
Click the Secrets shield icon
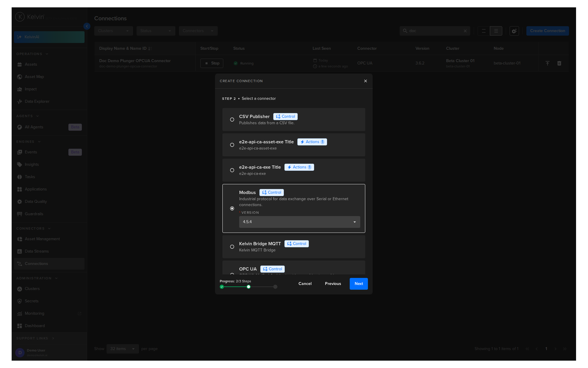tap(20, 301)
